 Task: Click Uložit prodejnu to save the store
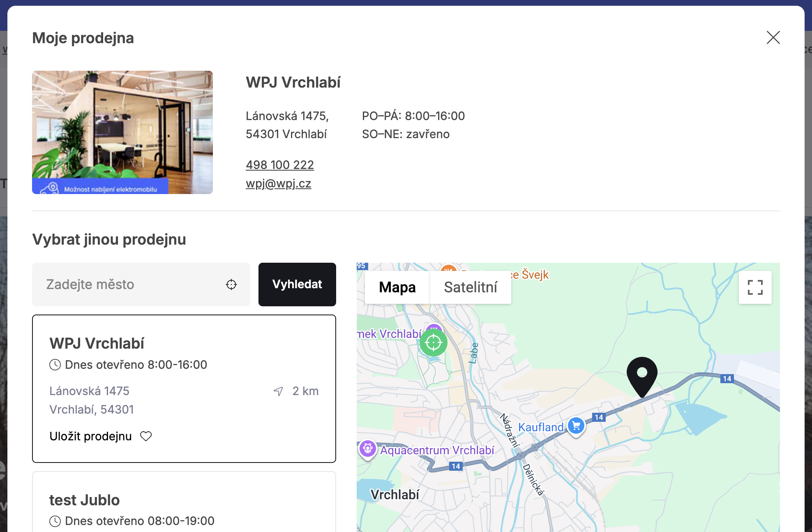[x=90, y=436]
